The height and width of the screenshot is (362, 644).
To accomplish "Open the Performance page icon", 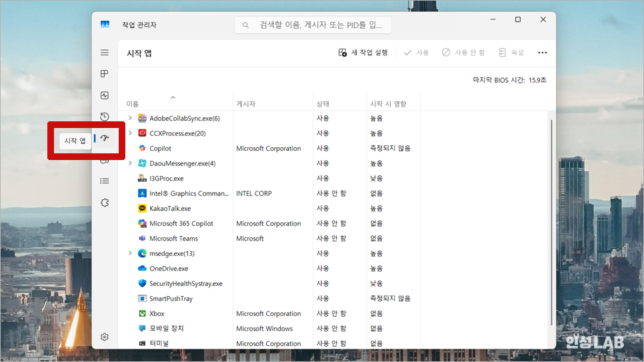I will (x=105, y=95).
